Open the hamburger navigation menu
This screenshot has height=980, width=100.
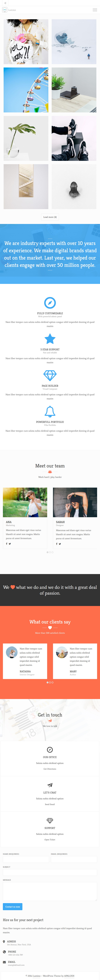coord(95,10)
